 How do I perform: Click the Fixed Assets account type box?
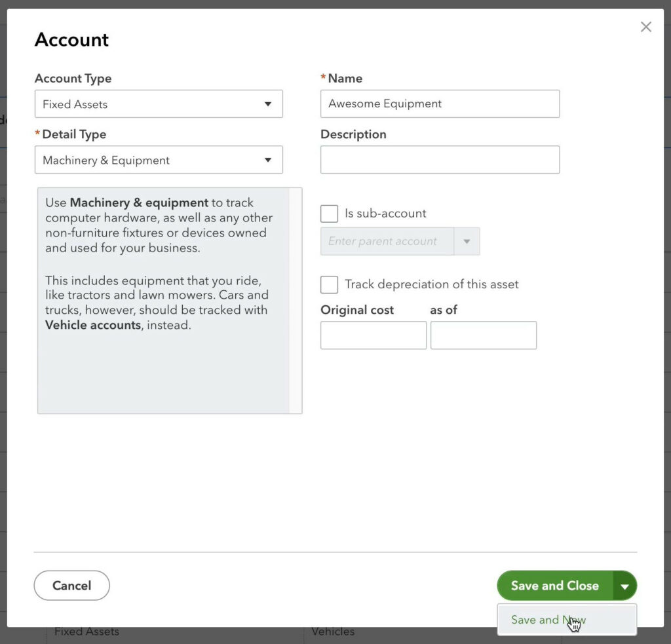(x=159, y=104)
